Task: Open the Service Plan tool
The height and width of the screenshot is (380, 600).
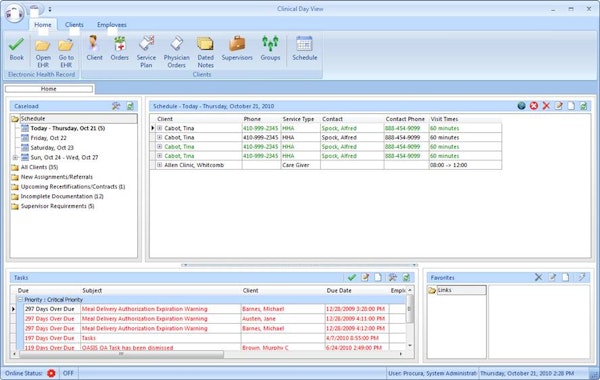Action: [146, 52]
